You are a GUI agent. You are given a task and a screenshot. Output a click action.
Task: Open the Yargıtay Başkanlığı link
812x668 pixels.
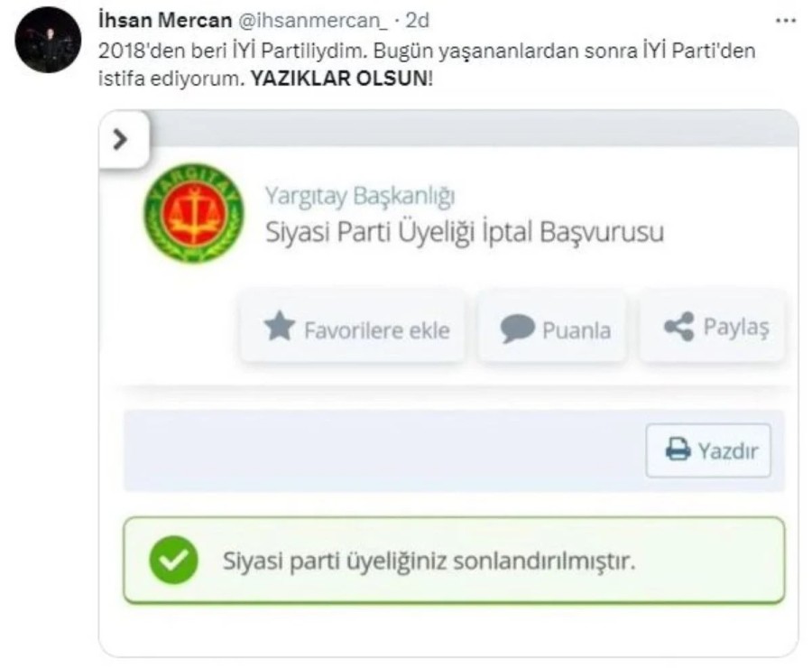point(359,196)
